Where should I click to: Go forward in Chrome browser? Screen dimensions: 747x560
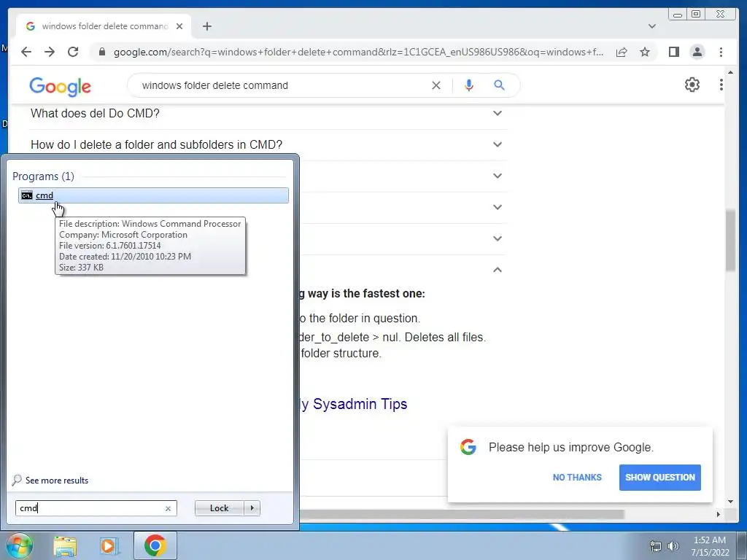pyautogui.click(x=50, y=52)
